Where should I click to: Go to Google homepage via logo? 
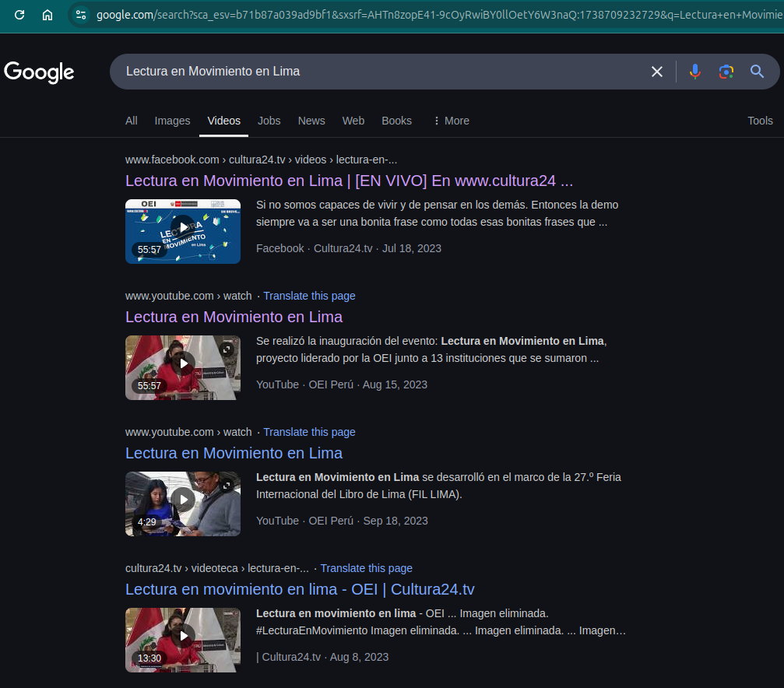(39, 72)
